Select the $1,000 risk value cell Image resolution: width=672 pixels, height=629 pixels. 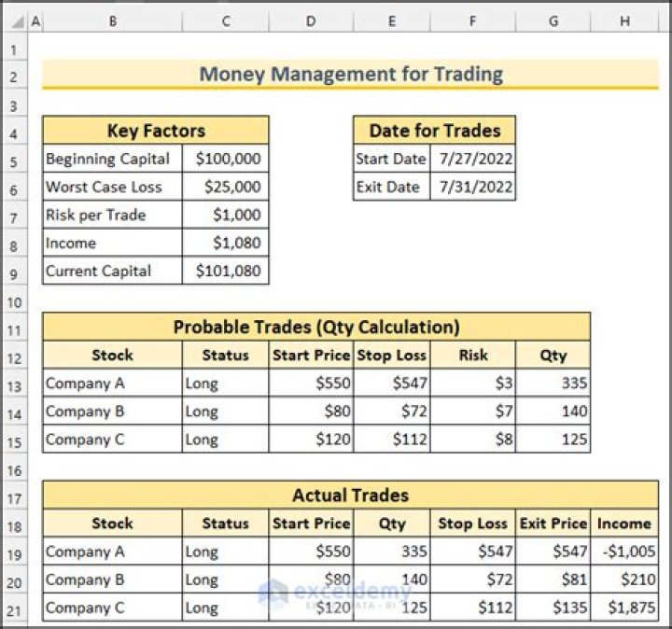tap(226, 215)
